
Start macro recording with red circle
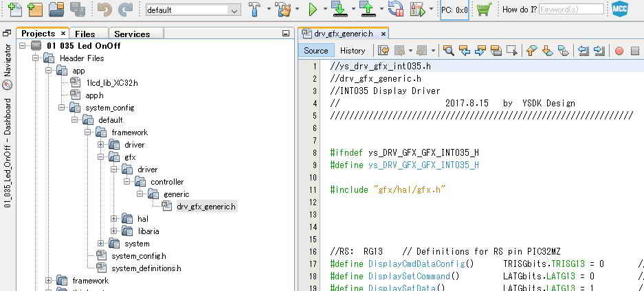pos(619,50)
